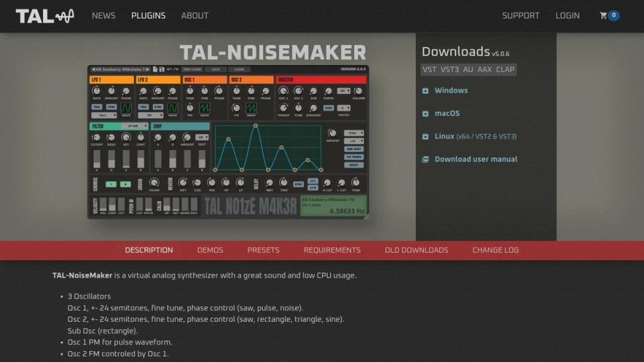Click the Linux download link

[x=476, y=136]
